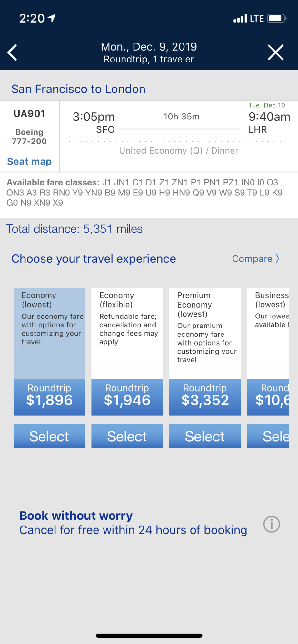Tap the Book without worry heading
The height and width of the screenshot is (644, 298).
click(76, 516)
